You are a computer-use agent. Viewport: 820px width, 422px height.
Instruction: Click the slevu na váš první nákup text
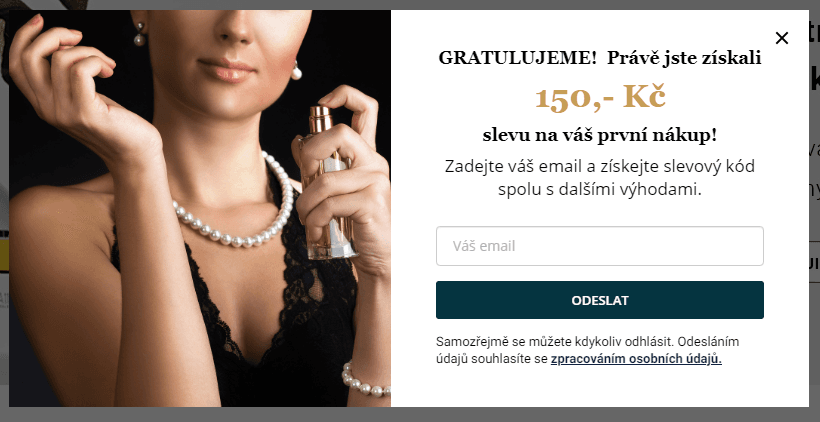[600, 136]
